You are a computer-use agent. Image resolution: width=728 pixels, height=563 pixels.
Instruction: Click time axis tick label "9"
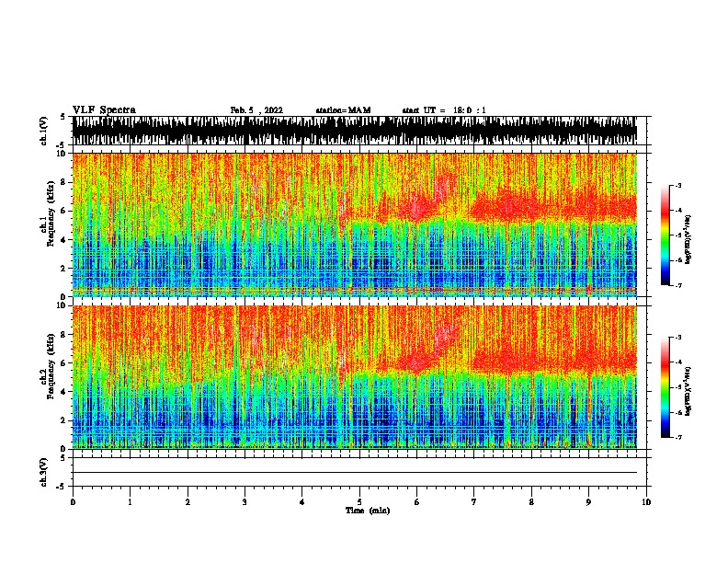pyautogui.click(x=588, y=502)
